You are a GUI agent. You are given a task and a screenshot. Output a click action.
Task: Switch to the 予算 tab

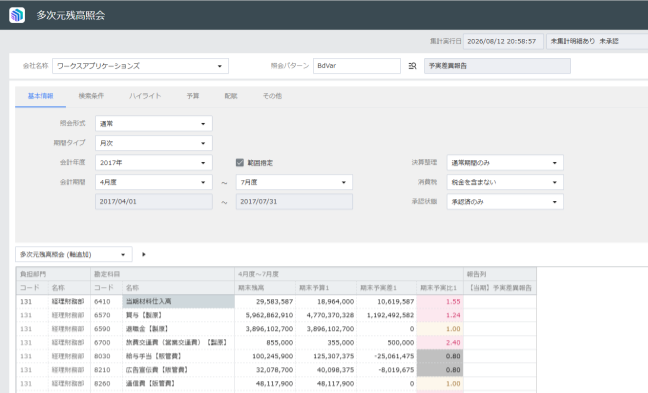[193, 96]
